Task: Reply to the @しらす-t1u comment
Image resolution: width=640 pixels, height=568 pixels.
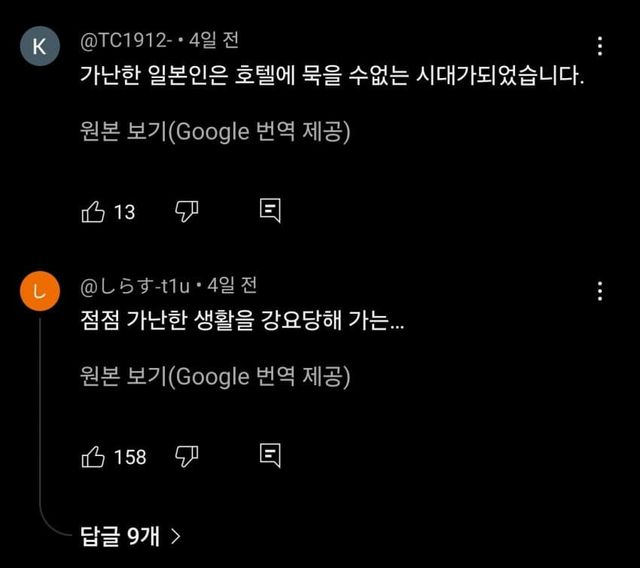Action: [269, 456]
